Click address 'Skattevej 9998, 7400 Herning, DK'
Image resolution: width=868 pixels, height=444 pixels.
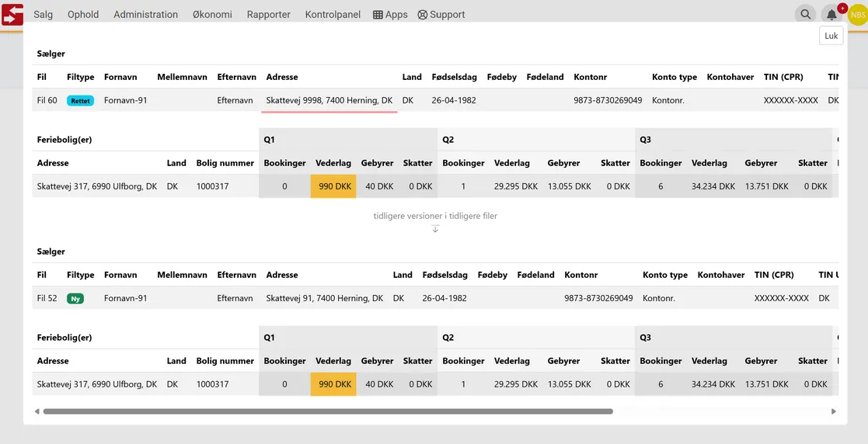pos(329,100)
